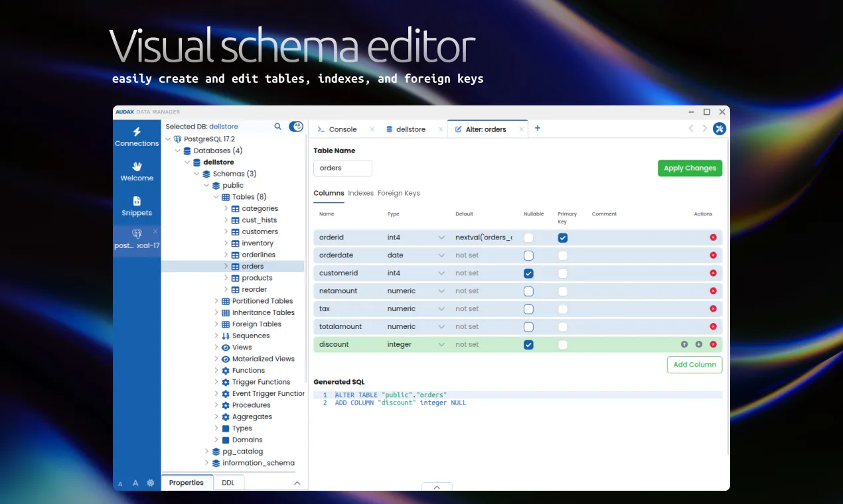Add a new tab with plus icon
The image size is (843, 504).
[538, 128]
